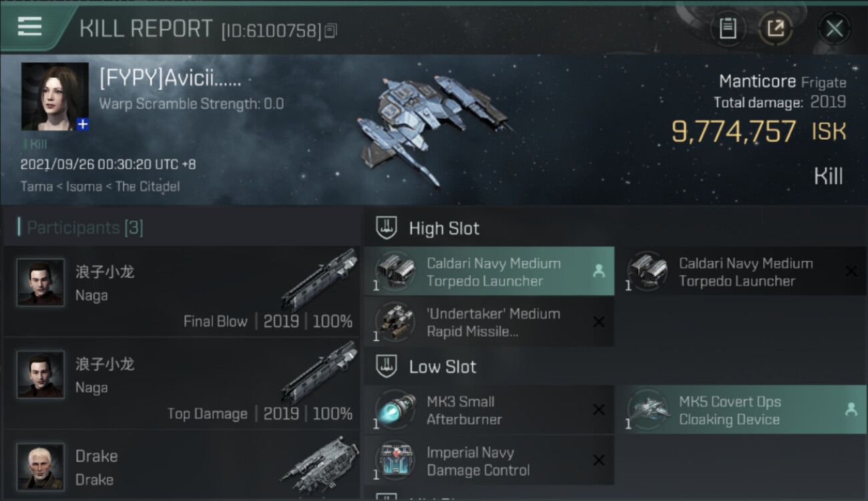868x501 pixels.
Task: Add victim contact via plus badge
Action: tap(83, 124)
